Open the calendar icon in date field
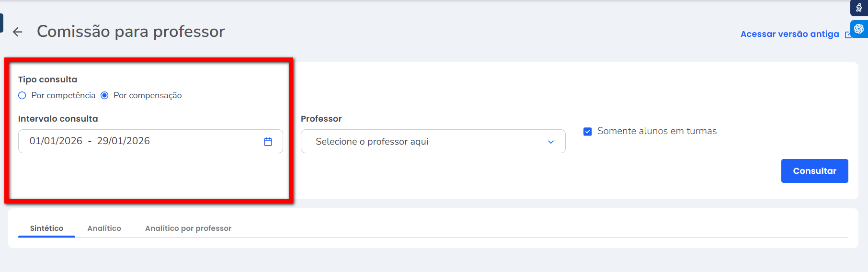 [x=268, y=141]
